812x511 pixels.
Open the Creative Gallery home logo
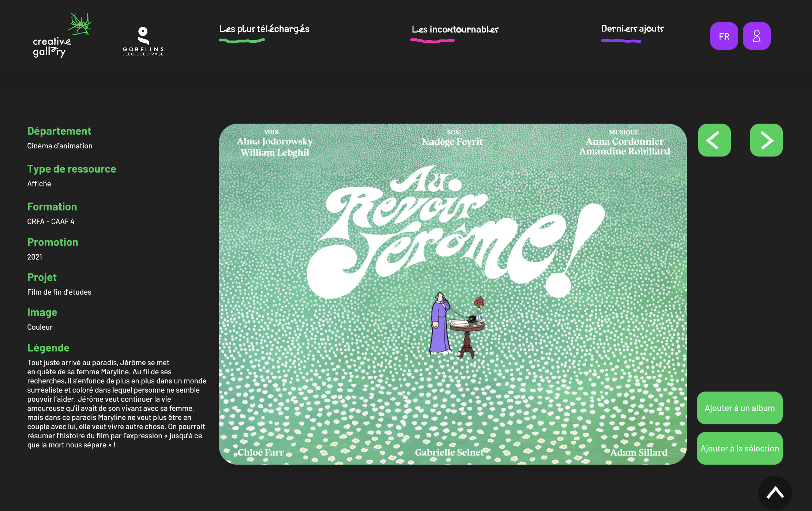pyautogui.click(x=62, y=35)
